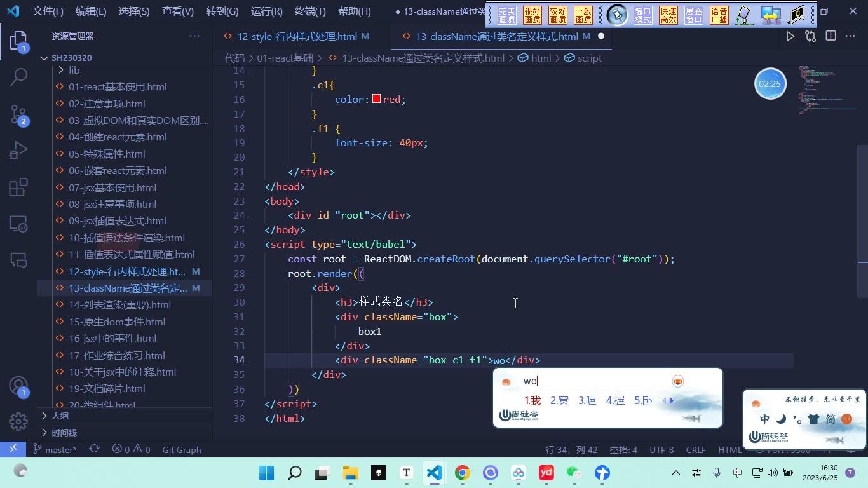Open the Source Control view
The height and width of the screenshot is (488, 868).
[18, 114]
